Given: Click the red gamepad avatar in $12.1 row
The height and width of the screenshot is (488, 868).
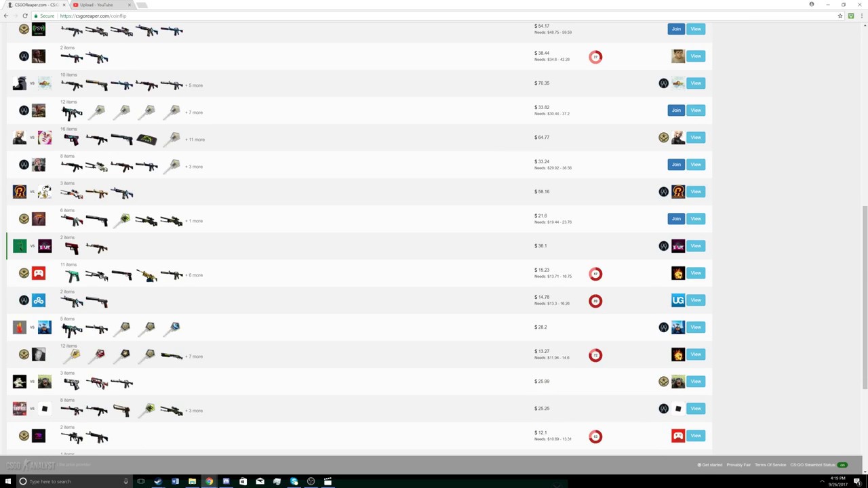Looking at the screenshot, I should point(678,436).
